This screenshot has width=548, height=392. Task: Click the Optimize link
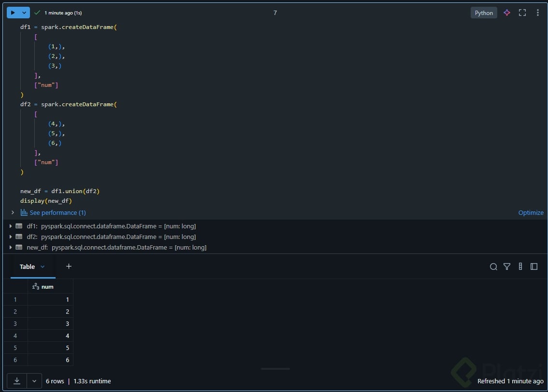coord(531,212)
